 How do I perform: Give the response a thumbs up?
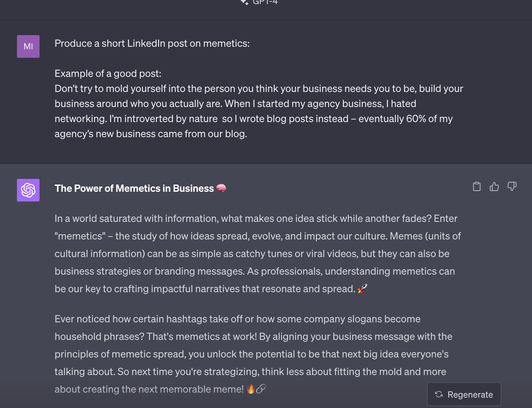tap(494, 186)
